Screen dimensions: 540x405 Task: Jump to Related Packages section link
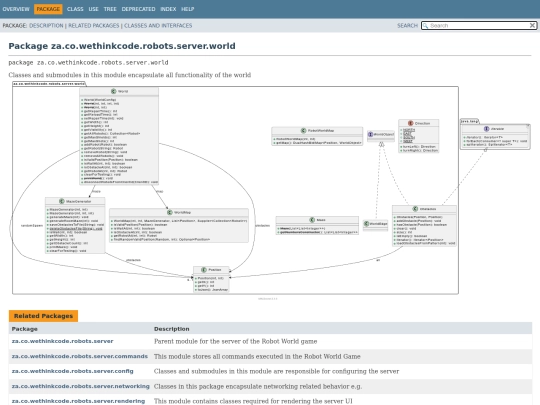click(x=94, y=25)
